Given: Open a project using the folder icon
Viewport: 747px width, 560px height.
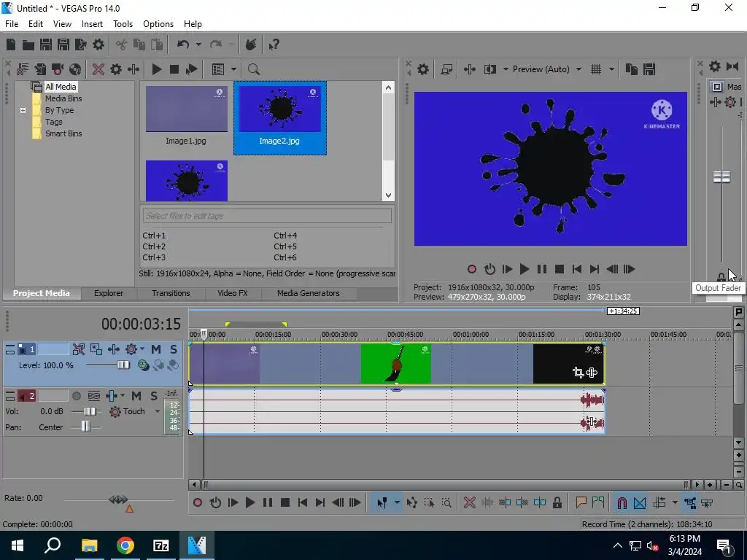Looking at the screenshot, I should 28,44.
